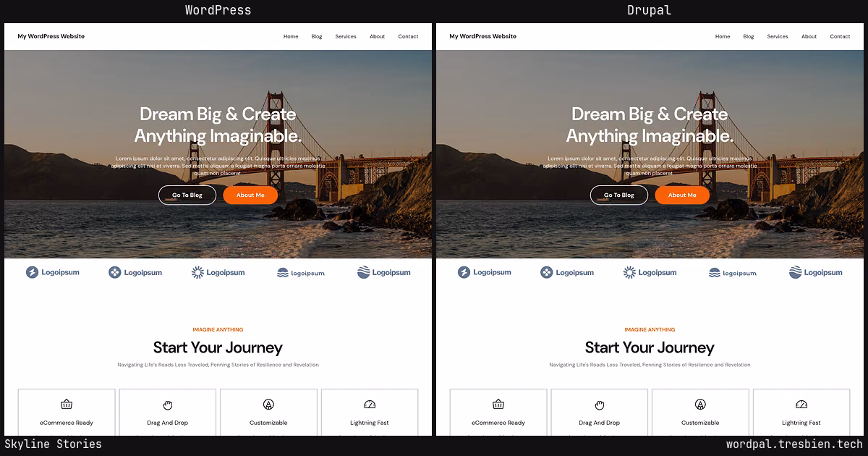
Task: Open Contact in the WordPress site menu
Action: (408, 36)
